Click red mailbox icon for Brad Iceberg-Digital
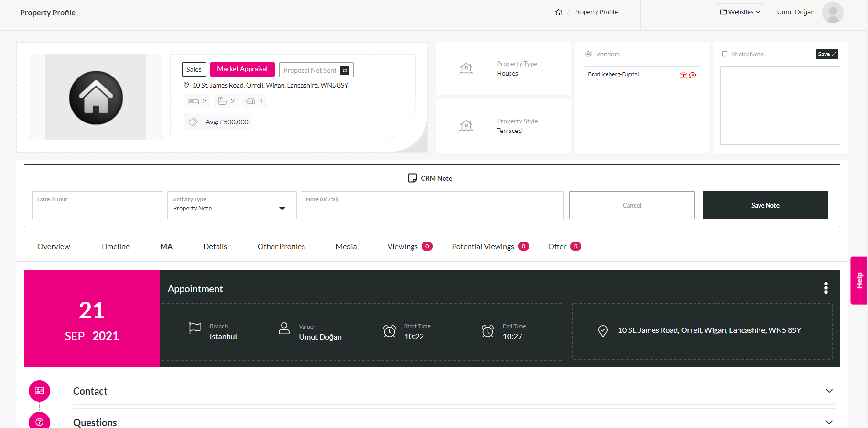The height and width of the screenshot is (428, 868). tap(683, 75)
